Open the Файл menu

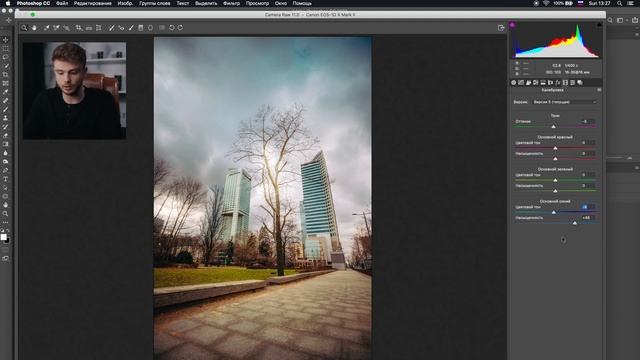[x=62, y=3]
